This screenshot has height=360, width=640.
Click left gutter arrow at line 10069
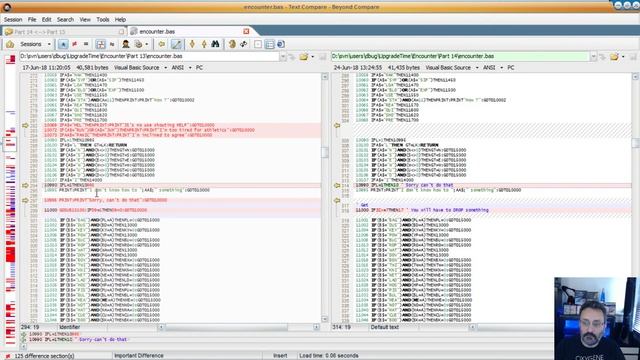pos(25,125)
